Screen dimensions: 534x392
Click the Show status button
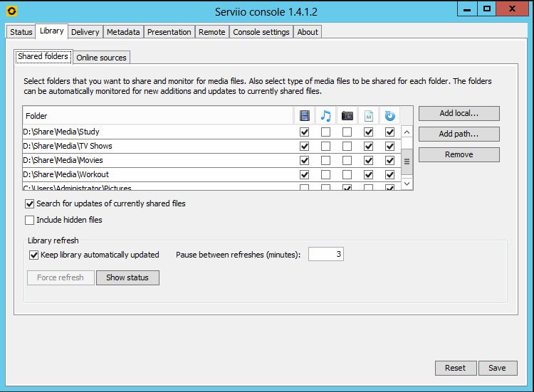point(127,277)
